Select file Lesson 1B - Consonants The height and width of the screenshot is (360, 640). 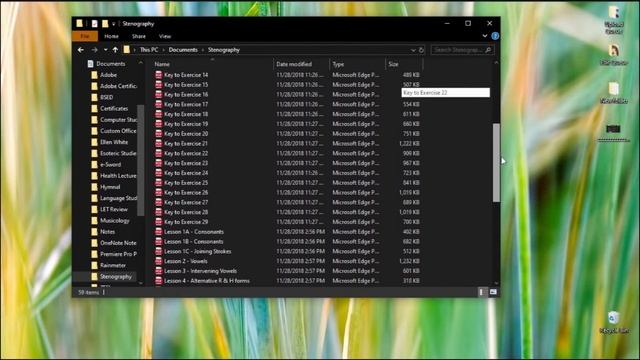(194, 241)
